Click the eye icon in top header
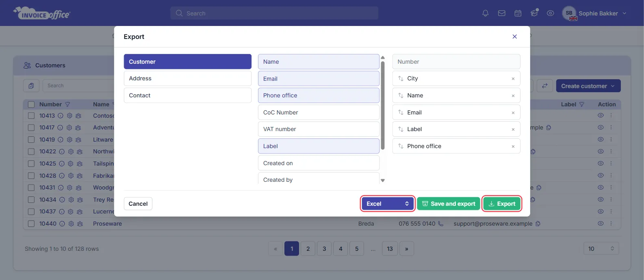This screenshot has height=280, width=644. tap(551, 13)
